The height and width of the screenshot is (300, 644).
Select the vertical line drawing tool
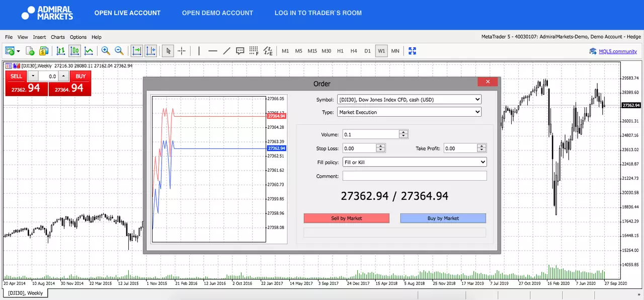coord(199,51)
